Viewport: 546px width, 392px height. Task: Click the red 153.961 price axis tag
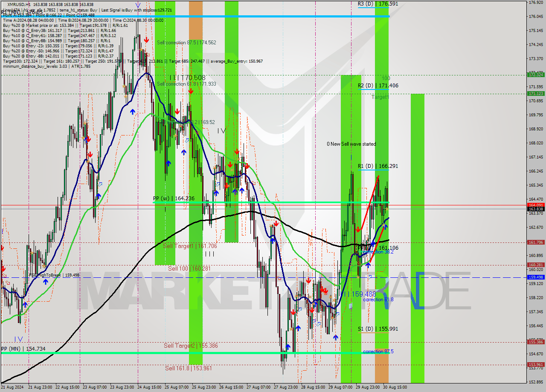(x=535, y=364)
